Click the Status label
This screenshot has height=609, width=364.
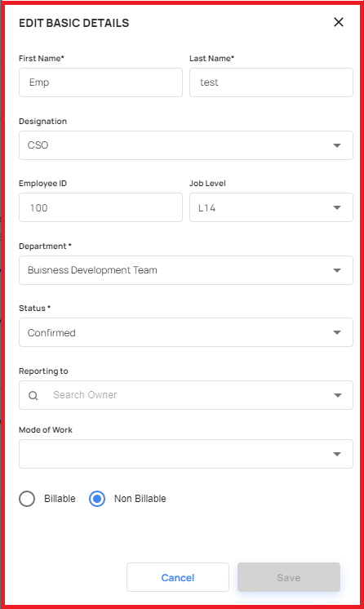34,309
